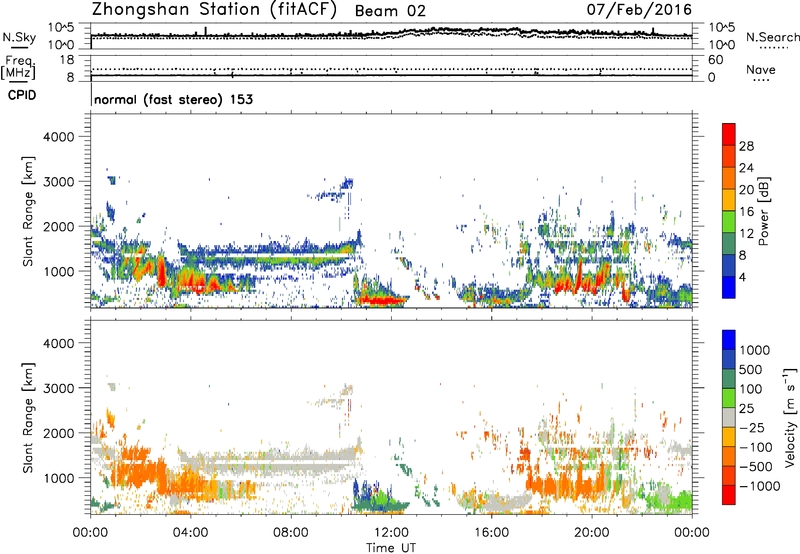800x554 pixels.
Task: Click the "500" velocity color bar label
Action: click(753, 369)
